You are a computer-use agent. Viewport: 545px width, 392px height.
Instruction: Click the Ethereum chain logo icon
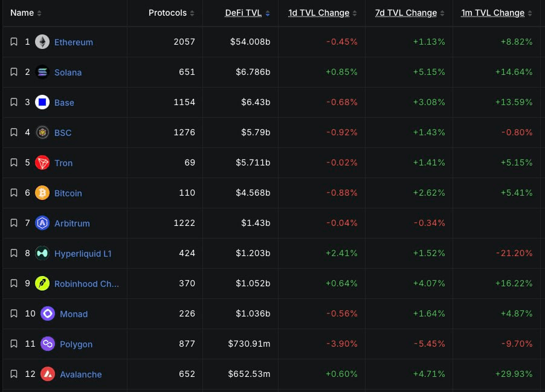pyautogui.click(x=42, y=42)
